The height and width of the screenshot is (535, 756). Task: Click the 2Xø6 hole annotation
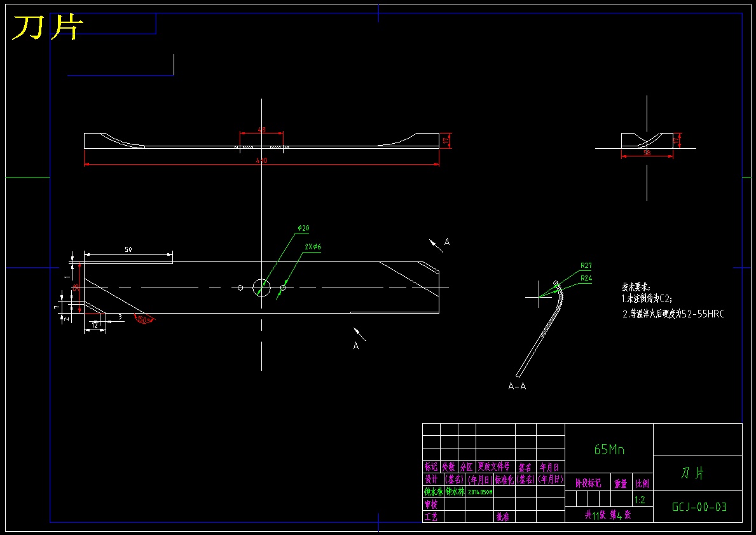313,247
